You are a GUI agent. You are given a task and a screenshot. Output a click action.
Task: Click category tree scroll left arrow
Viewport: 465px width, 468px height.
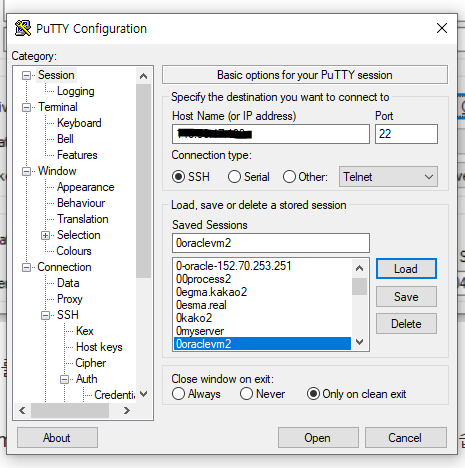coord(22,411)
